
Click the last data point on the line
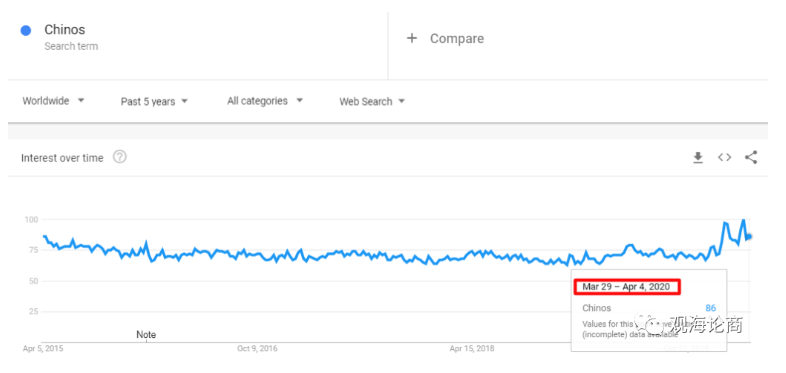coord(749,237)
